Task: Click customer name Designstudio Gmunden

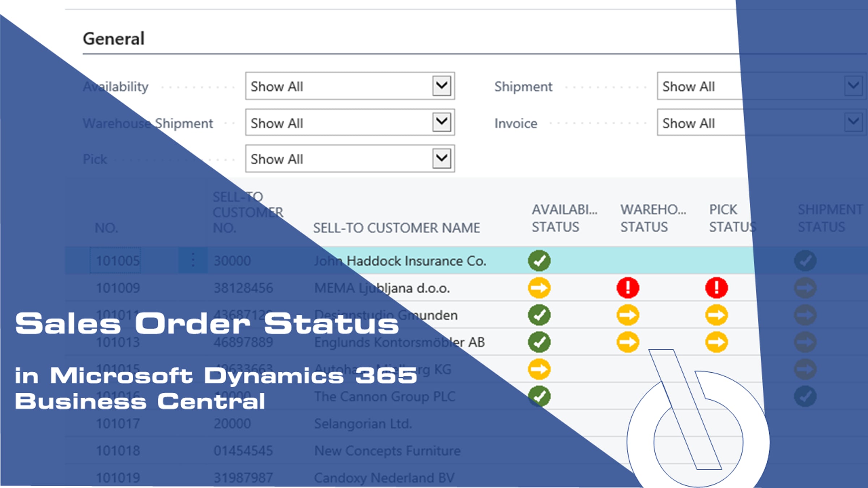Action: [386, 315]
